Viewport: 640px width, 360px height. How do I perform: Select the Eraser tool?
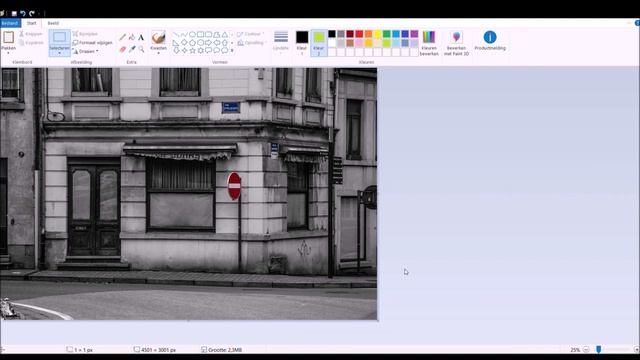[x=122, y=49]
